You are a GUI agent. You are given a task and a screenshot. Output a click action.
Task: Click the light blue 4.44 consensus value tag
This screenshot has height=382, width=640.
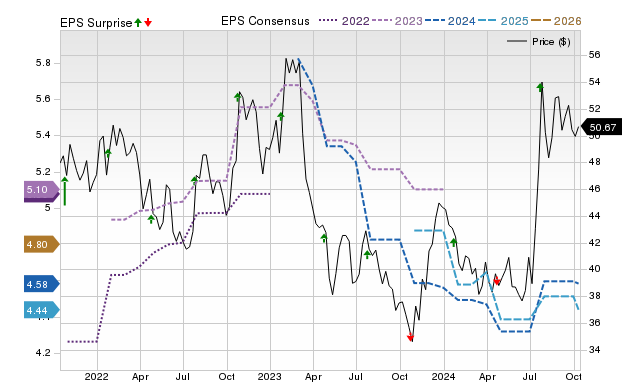(x=42, y=310)
